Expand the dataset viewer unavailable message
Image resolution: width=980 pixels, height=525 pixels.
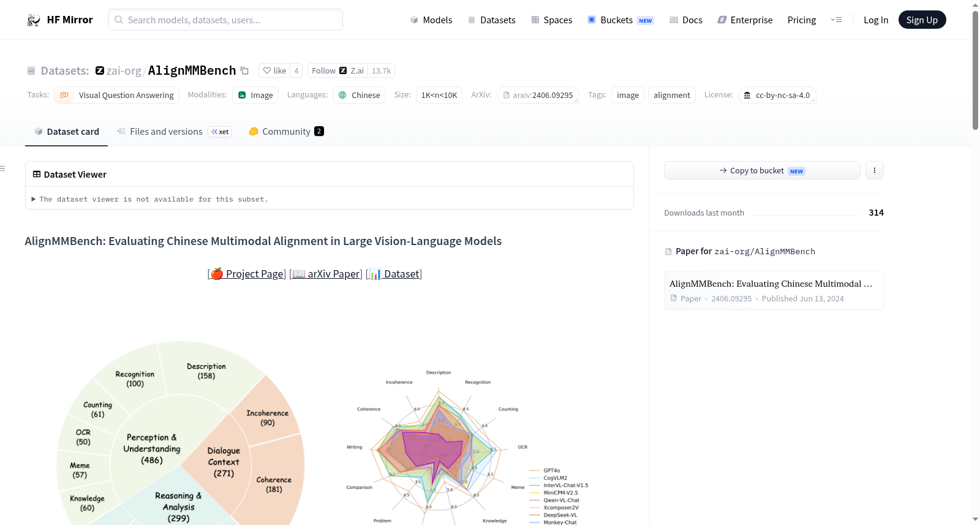(150, 199)
